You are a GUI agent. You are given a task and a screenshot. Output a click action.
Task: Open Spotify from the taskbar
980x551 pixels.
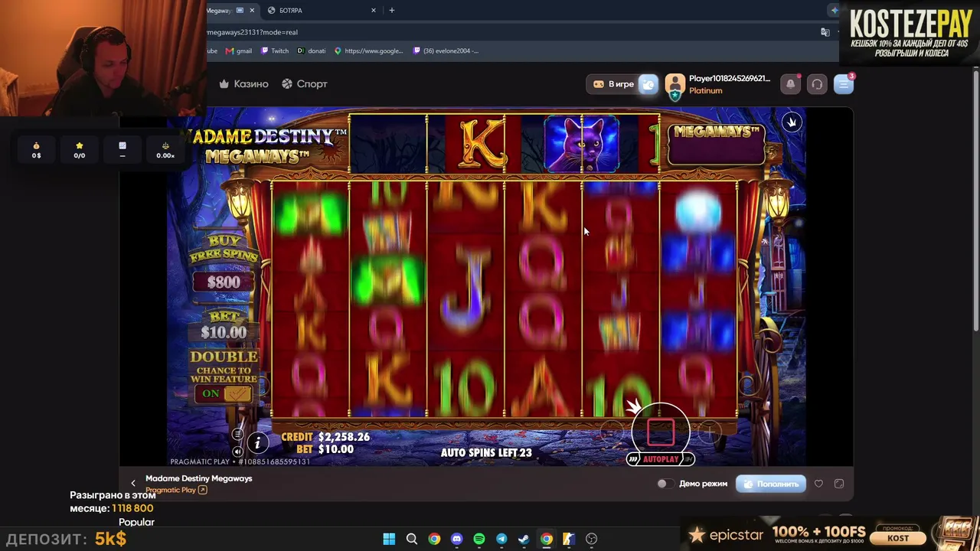[479, 539]
